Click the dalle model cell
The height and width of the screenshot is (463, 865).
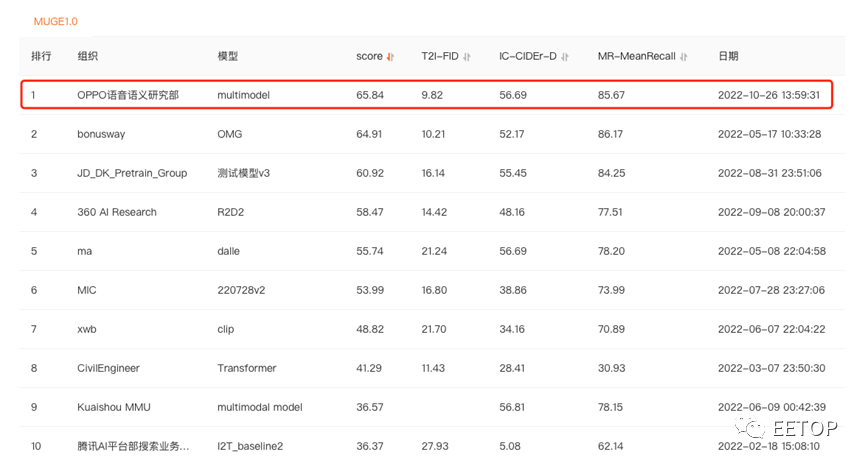(x=228, y=251)
